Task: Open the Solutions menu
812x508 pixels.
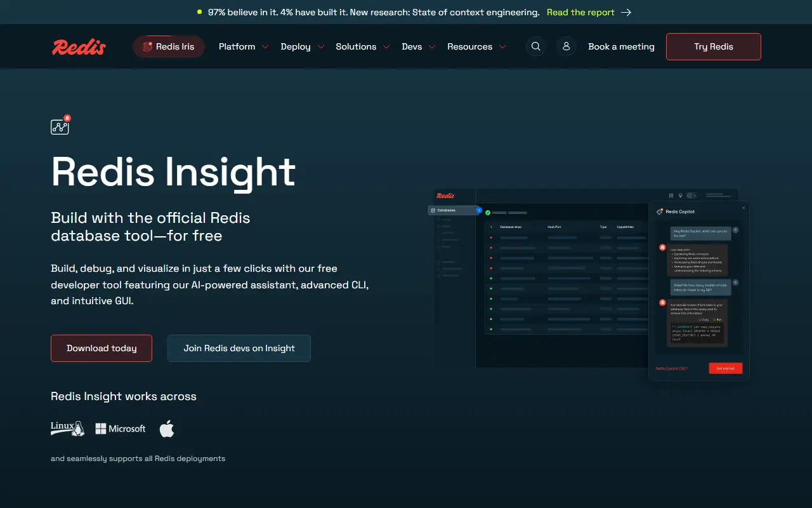Action: [x=363, y=47]
